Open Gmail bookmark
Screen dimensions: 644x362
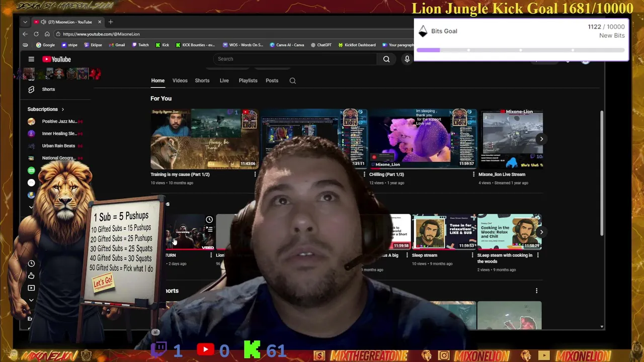coord(117,45)
